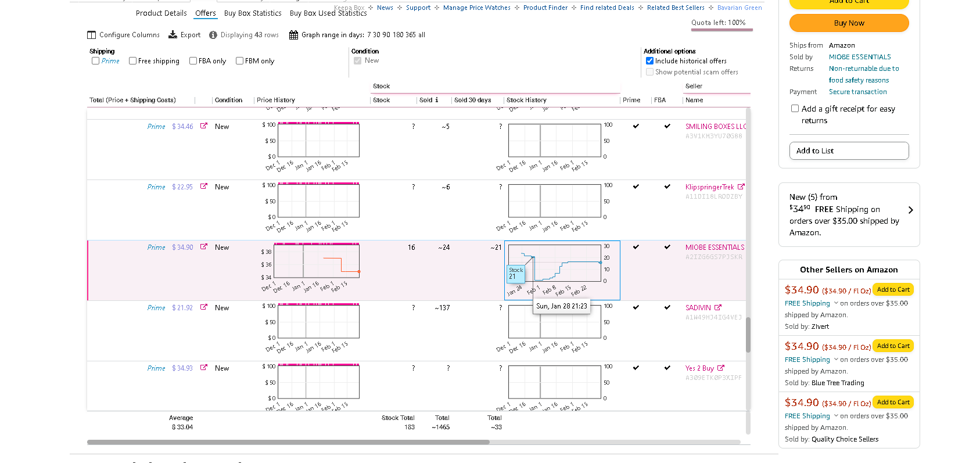The width and height of the screenshot is (980, 463).
Task: Enable the FBA only checkbox
Action: [x=193, y=60]
